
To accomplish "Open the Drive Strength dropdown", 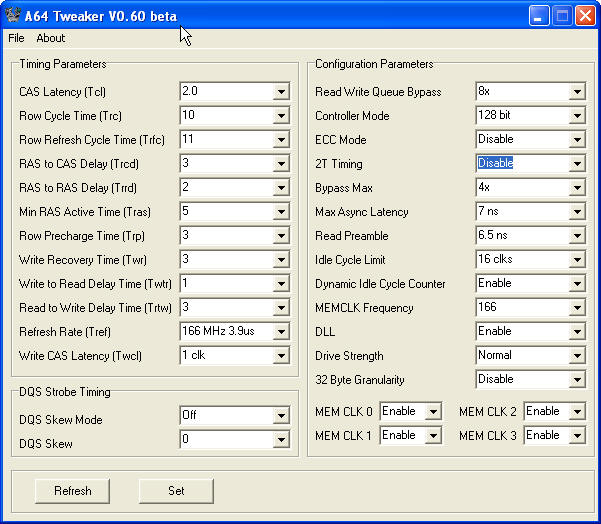I will coord(577,356).
